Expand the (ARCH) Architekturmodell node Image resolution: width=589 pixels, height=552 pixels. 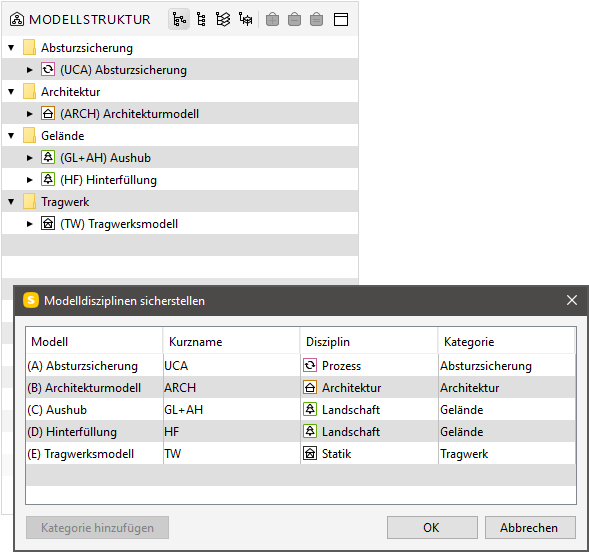[x=30, y=114]
